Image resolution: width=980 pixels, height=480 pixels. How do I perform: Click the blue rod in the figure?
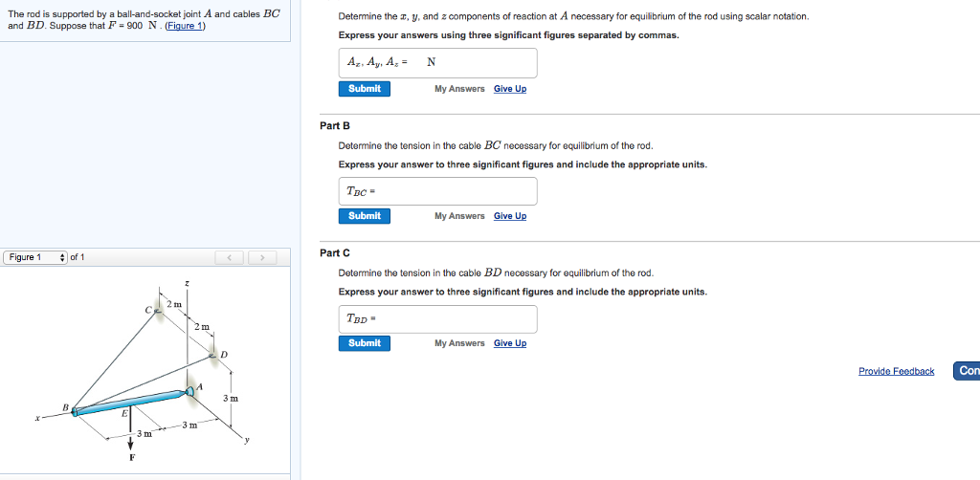(x=129, y=402)
